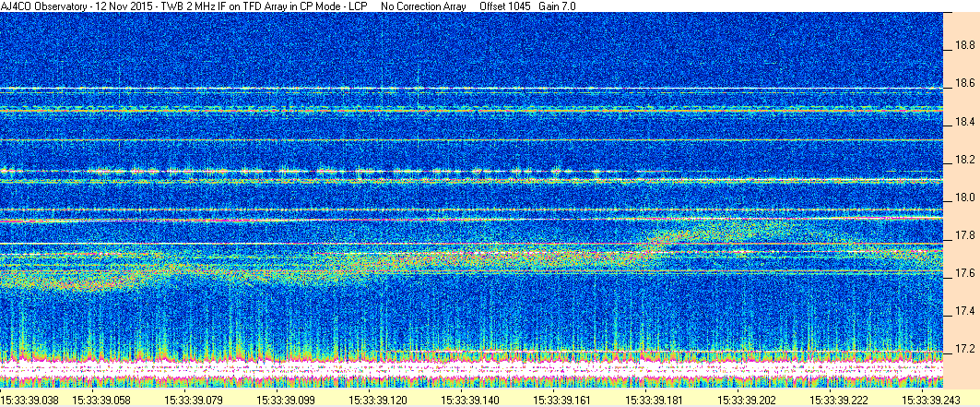This screenshot has width=980, height=407.
Task: Select the "No Correction Array" header text
Action: [423, 6]
